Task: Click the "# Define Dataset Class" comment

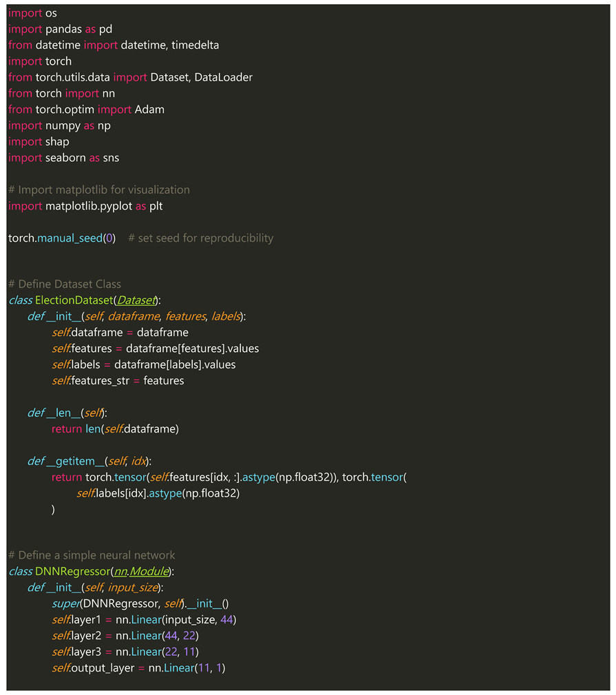Action: (65, 284)
